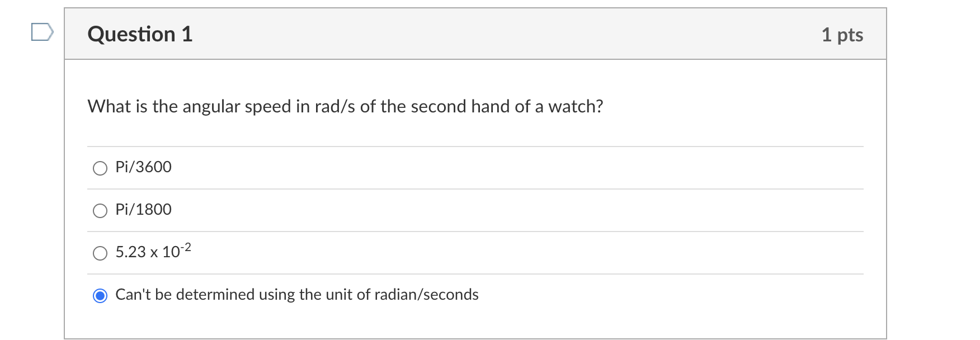
Task: Click the divider below the question text
Action: coord(475,145)
